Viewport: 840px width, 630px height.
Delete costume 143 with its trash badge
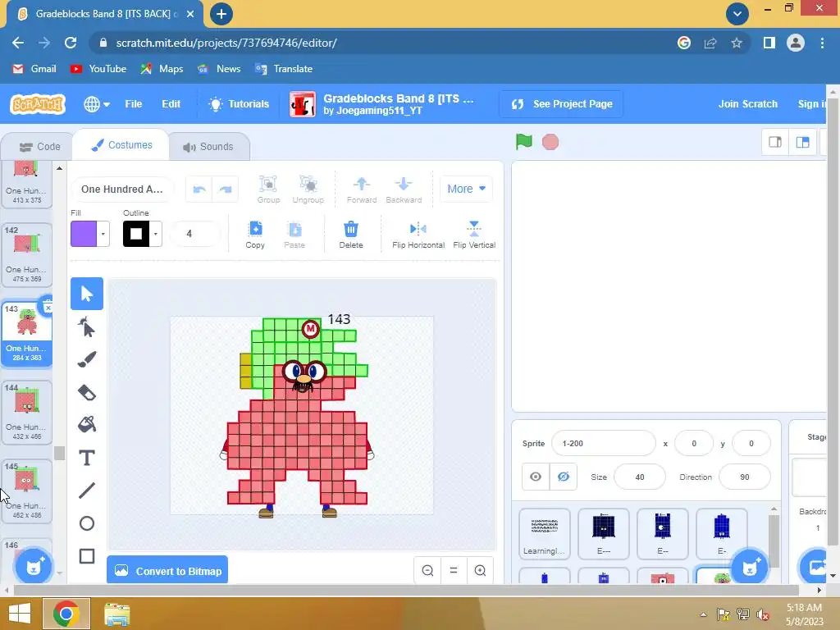48,308
